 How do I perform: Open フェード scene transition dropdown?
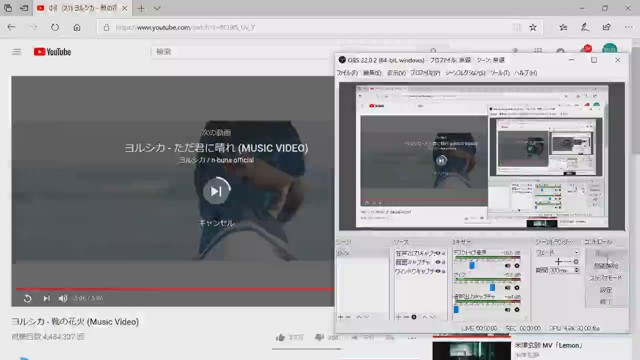coord(557,252)
